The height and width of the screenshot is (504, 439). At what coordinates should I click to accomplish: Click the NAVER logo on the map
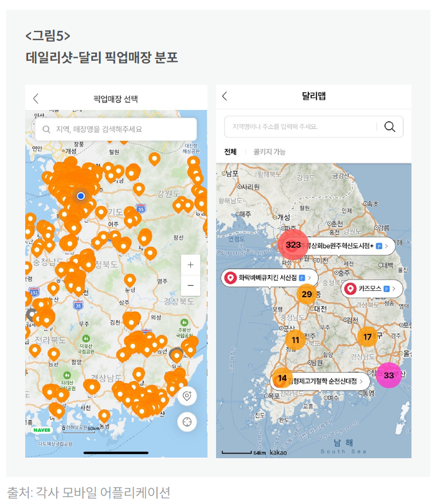(42, 430)
